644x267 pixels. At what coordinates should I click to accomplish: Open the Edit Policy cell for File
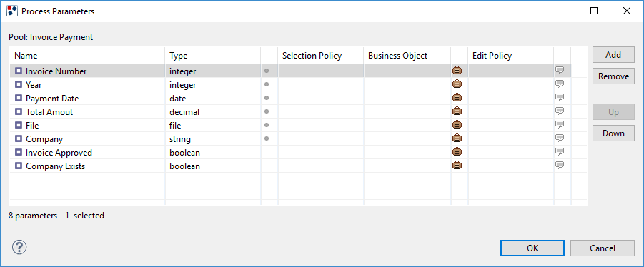[511, 125]
